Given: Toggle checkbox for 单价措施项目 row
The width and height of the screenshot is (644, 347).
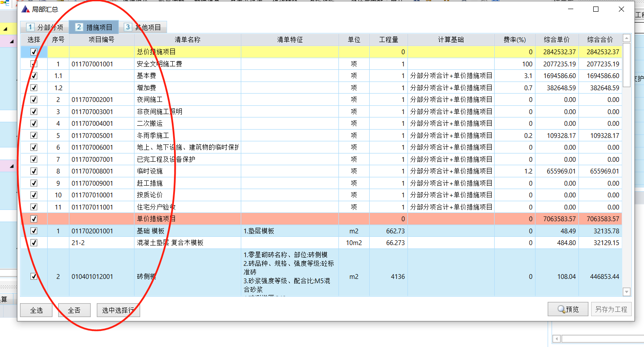Looking at the screenshot, I should [34, 219].
